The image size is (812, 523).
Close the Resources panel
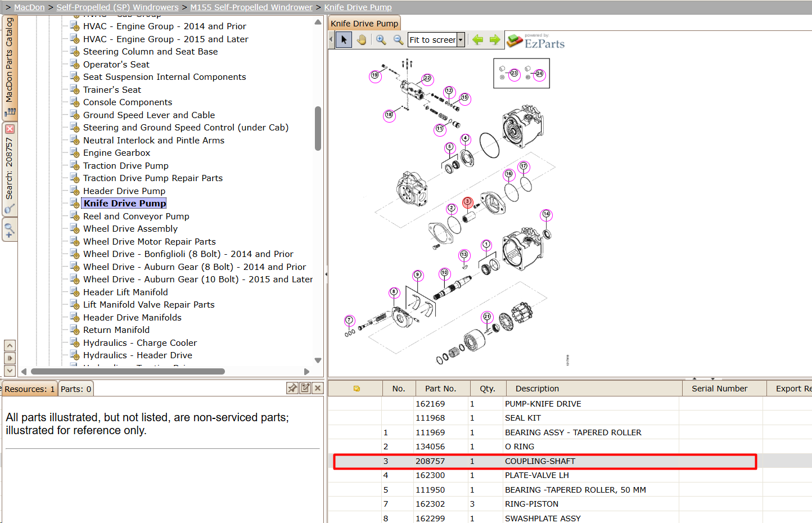pos(318,388)
